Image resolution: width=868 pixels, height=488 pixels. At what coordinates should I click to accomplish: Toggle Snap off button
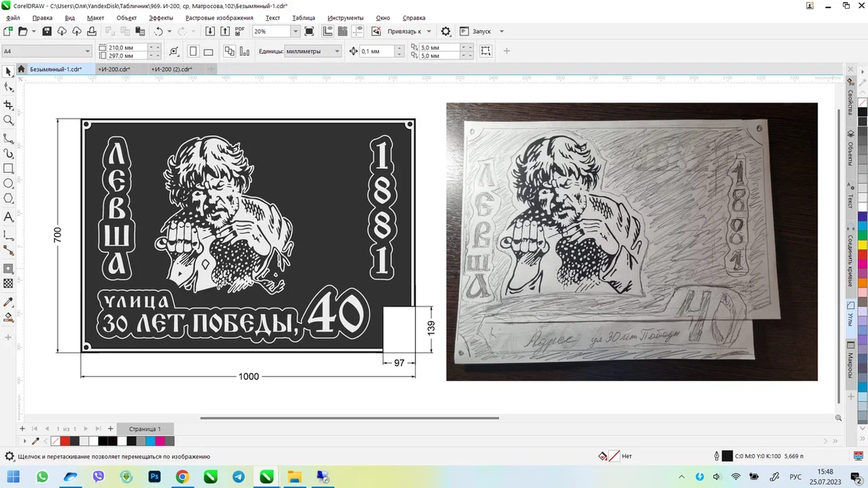tap(377, 32)
